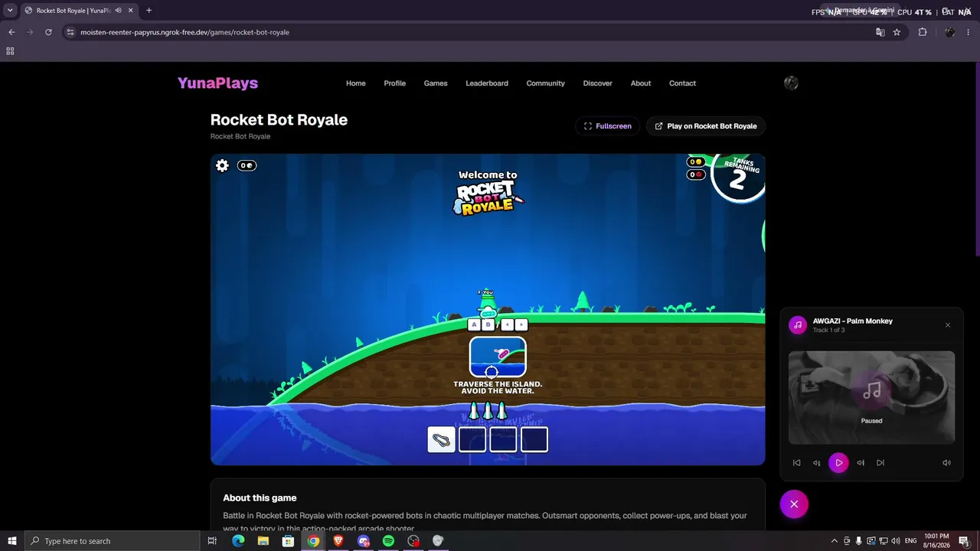Click the 'About this game' heading
Viewport: 980px width, 551px height.
click(260, 498)
